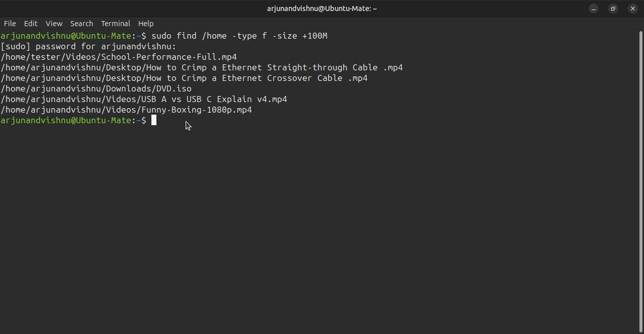This screenshot has height=334, width=644.
Task: Close the terminal window
Action: 633,8
